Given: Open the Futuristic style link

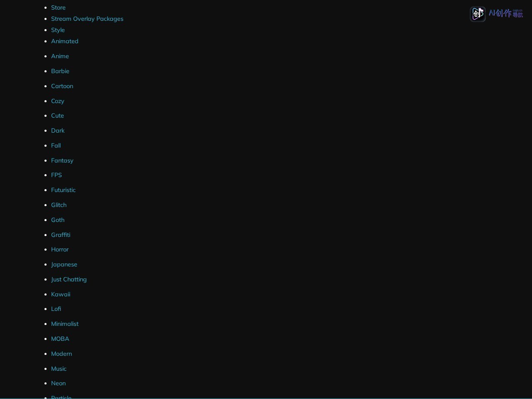Looking at the screenshot, I should (63, 190).
